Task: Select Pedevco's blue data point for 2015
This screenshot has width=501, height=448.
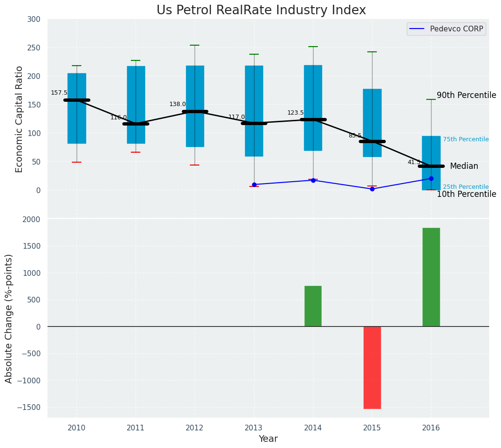Action: click(x=372, y=189)
